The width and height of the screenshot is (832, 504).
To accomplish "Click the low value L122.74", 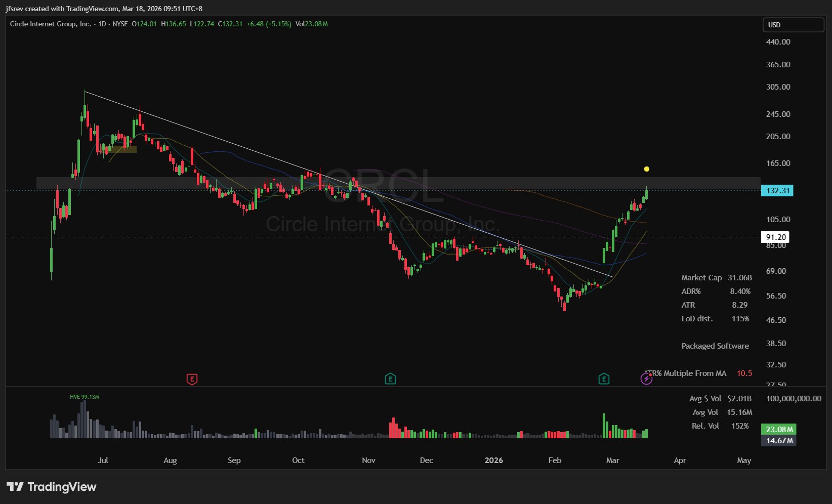I will pyautogui.click(x=202, y=24).
